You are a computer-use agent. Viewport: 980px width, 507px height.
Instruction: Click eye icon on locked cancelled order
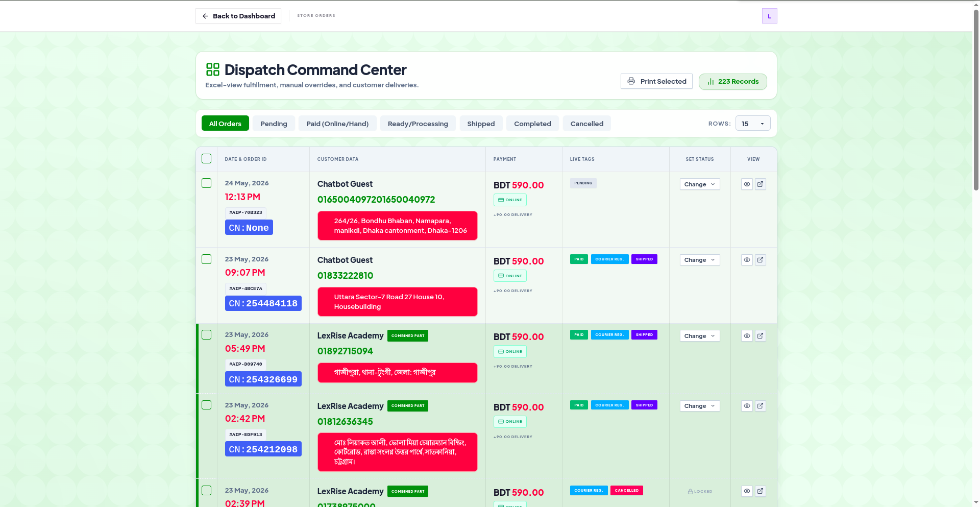pos(747,491)
